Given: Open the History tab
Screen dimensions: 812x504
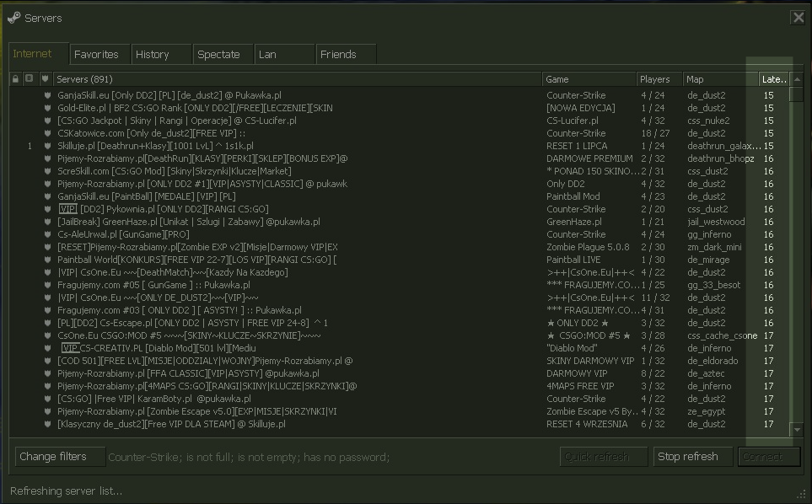Looking at the screenshot, I should coord(161,54).
